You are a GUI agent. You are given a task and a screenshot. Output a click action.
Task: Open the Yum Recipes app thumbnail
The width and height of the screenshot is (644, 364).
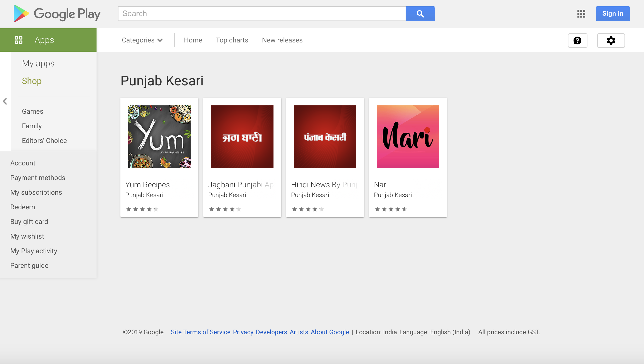coord(159,136)
